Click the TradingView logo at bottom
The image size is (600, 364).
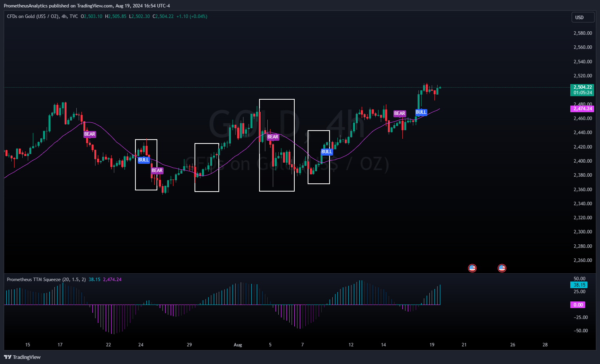pos(22,357)
